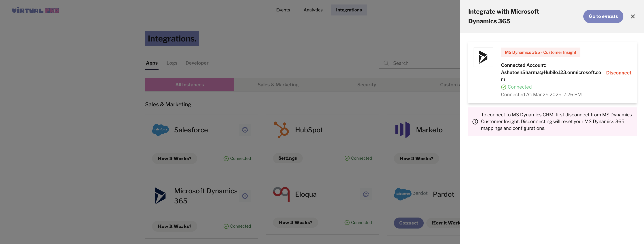Click Connected At Mar 25 2025 timestamp
Image resolution: width=644 pixels, height=244 pixels.
pyautogui.click(x=541, y=95)
